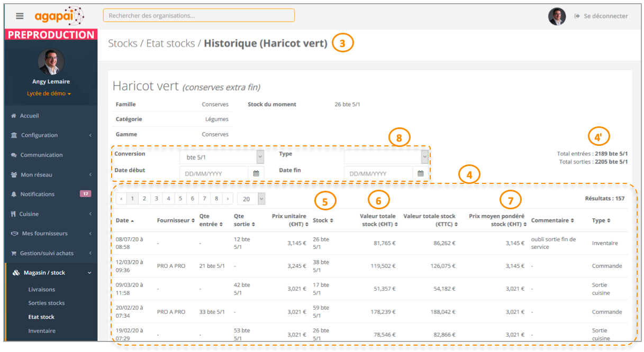Open Date début calendar icon

tap(256, 173)
